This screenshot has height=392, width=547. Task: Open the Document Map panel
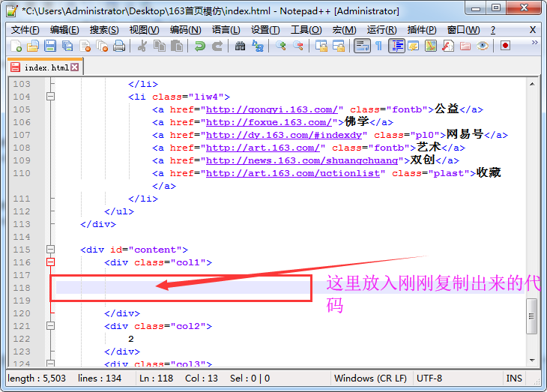coord(431,46)
